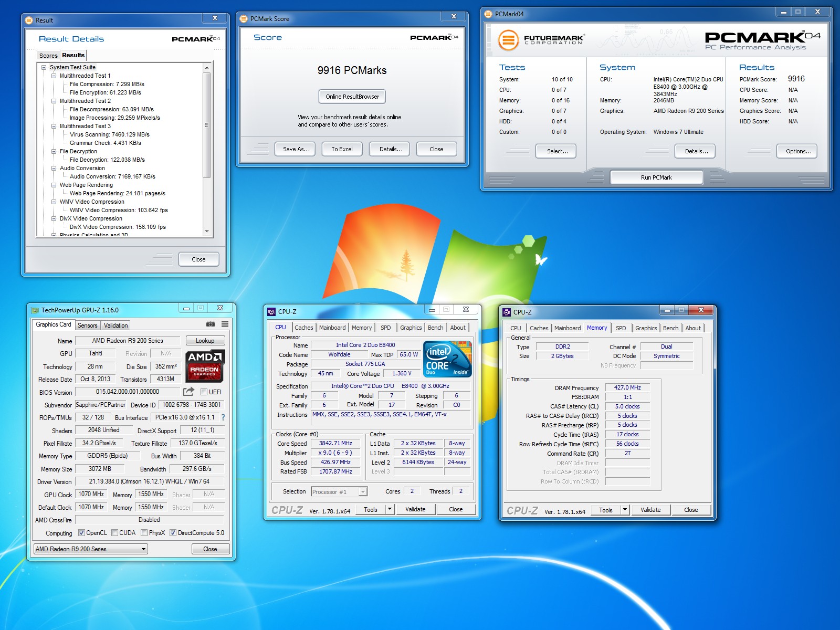The width and height of the screenshot is (840, 630).
Task: Click the Close button in the Result window
Action: pos(198,259)
